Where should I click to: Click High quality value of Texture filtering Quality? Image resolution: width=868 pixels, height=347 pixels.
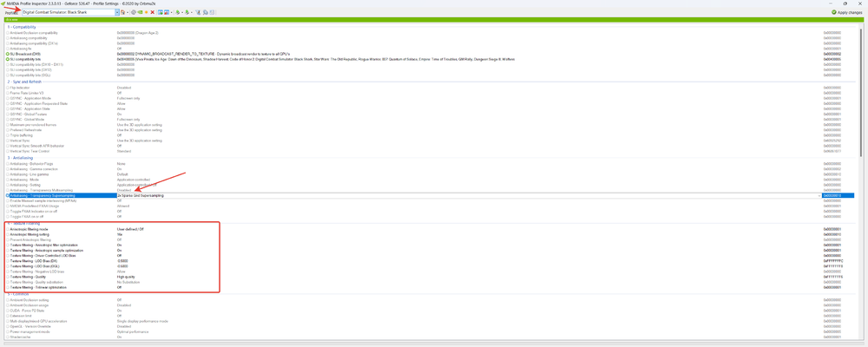click(x=126, y=277)
